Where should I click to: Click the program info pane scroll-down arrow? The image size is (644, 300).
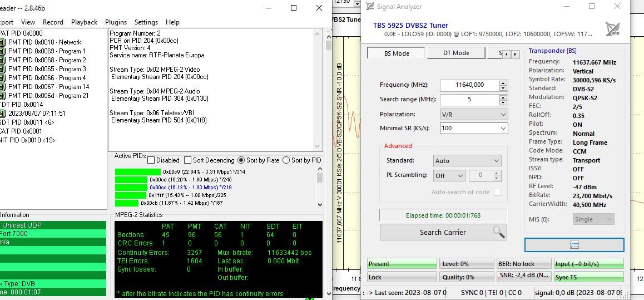[317, 147]
